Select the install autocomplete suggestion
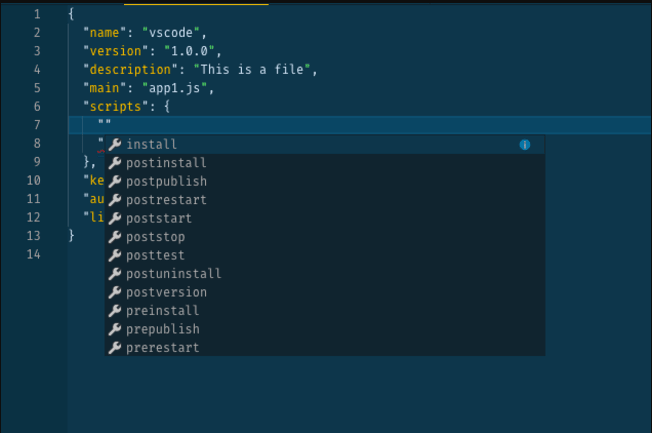Screen dimensions: 652x433 pos(325,144)
